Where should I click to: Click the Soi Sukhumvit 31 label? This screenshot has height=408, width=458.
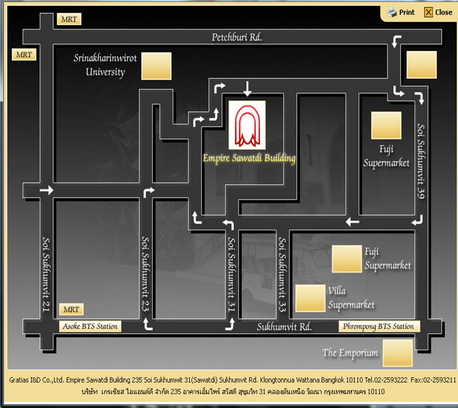coord(231,274)
